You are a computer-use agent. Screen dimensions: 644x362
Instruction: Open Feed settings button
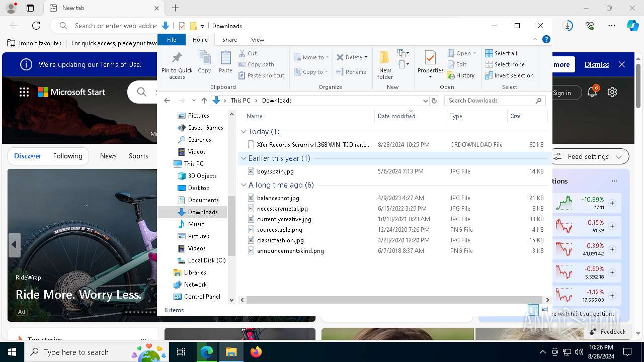[x=590, y=156]
